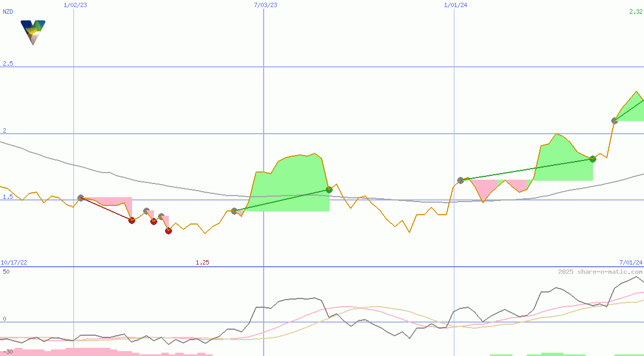Click the NZD currency label

(x=8, y=12)
